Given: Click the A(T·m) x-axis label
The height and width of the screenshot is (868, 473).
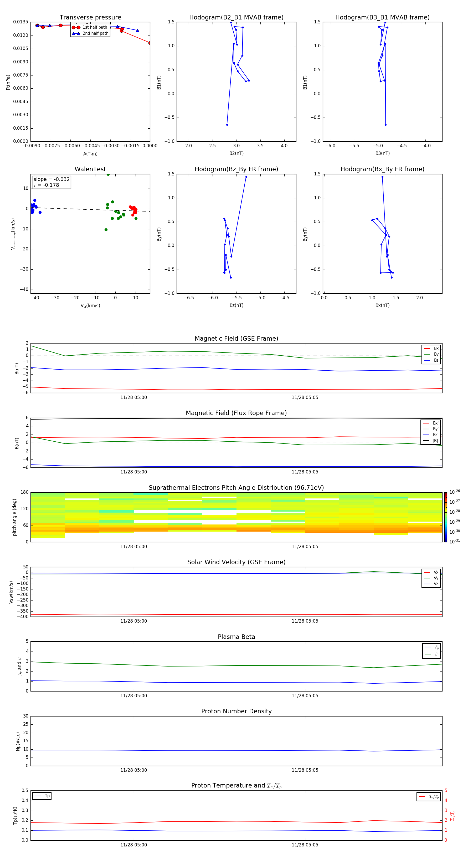Looking at the screenshot, I should tap(90, 154).
